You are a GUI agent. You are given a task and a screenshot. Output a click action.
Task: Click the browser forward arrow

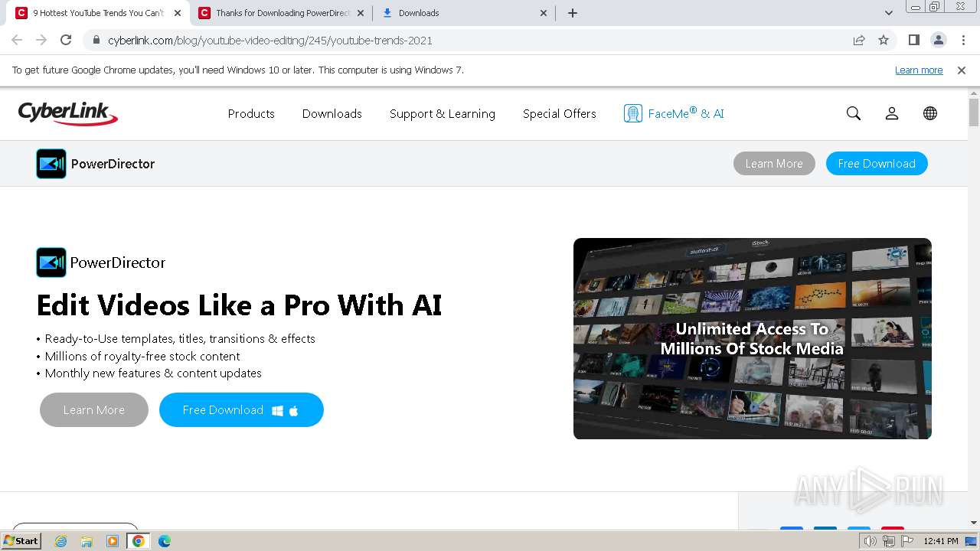(41, 41)
